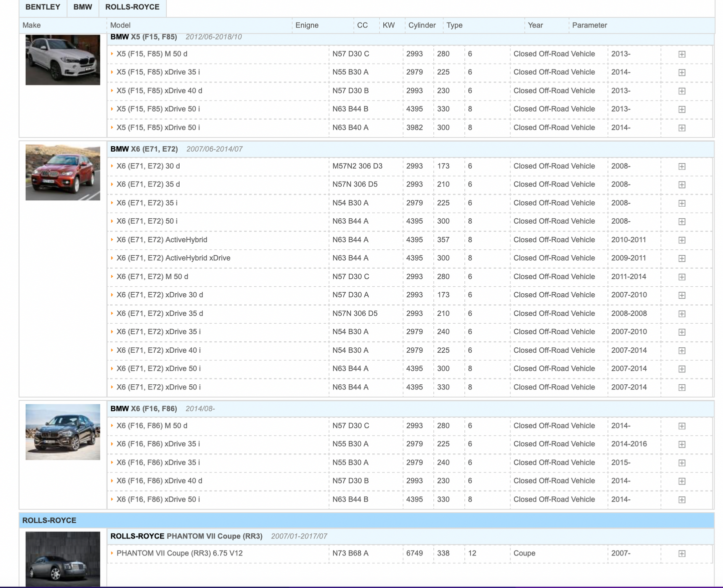
Task: Open the BMW X5 (F15, F85) group heading
Action: tap(144, 37)
